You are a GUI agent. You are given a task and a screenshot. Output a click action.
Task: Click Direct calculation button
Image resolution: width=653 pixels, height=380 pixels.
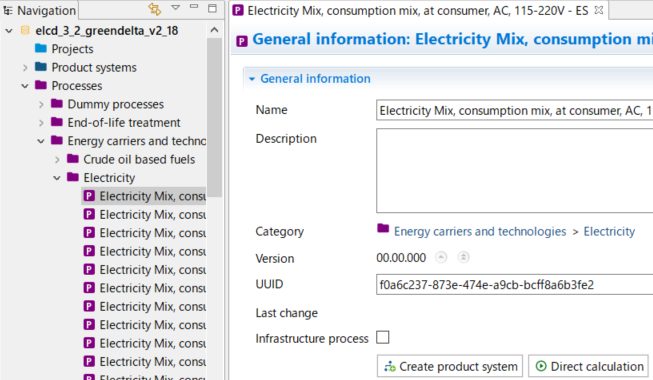pos(588,366)
